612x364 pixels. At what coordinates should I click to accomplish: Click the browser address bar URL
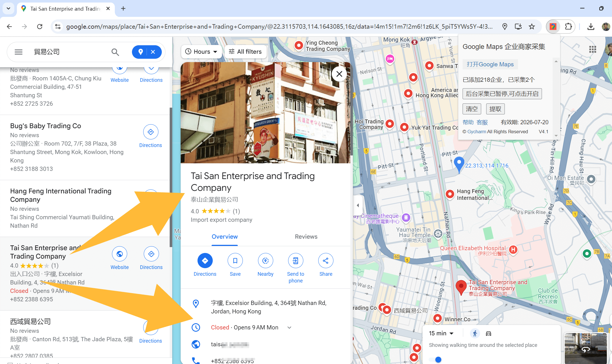tap(279, 27)
